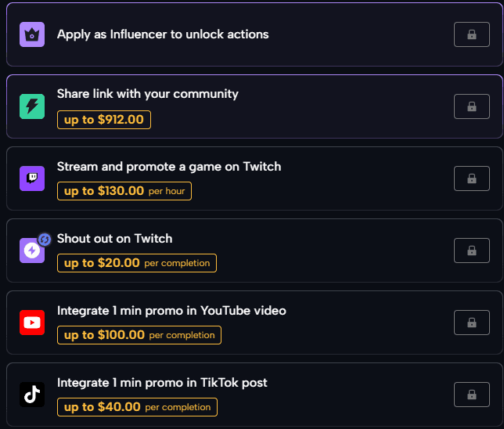
Task: Click the red YouTube play icon
Action: (x=32, y=323)
